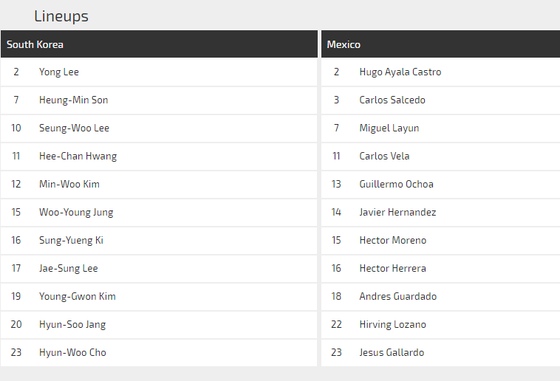Click the South Korea team header

coord(159,44)
